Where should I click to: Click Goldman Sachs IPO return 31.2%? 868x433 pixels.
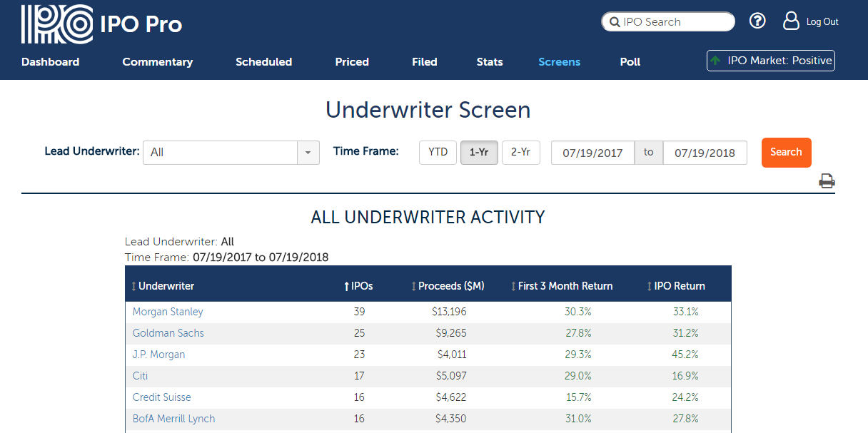tap(685, 333)
